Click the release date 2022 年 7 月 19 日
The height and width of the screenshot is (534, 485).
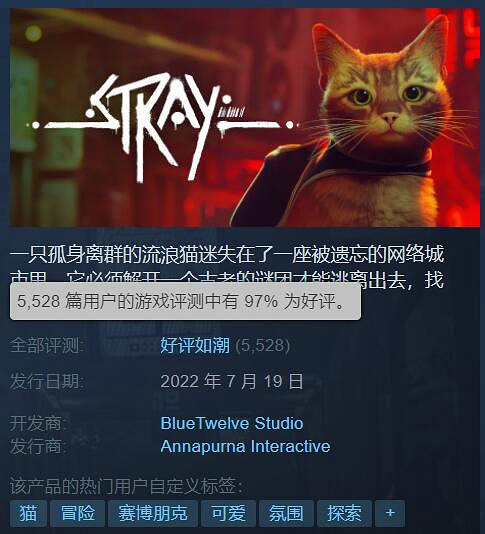click(x=232, y=381)
